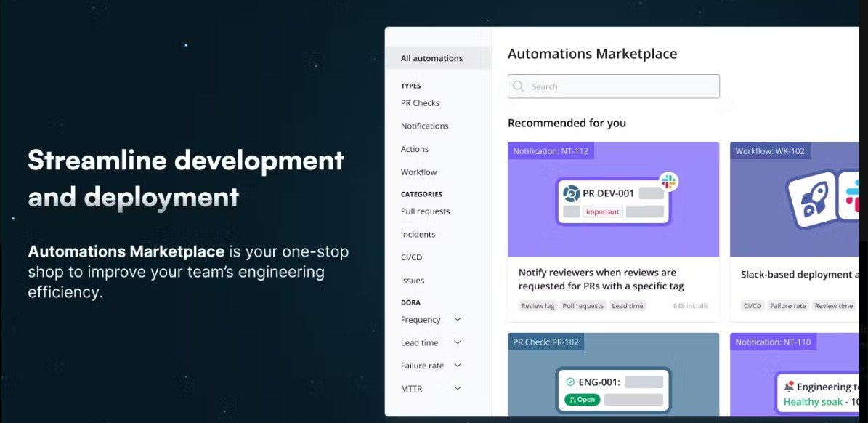Viewport: 868px width, 423px height.
Task: Click the 'Recommended for you' heading
Action: (x=567, y=123)
